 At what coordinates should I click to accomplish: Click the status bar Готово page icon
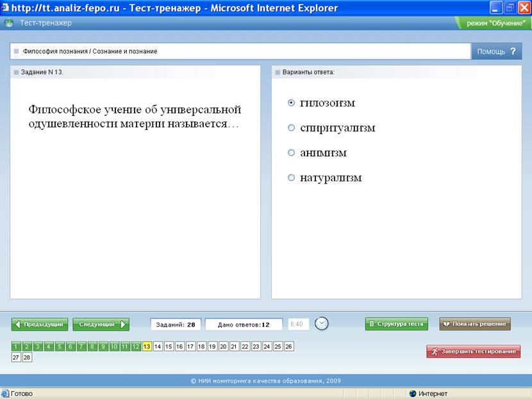(x=5, y=394)
